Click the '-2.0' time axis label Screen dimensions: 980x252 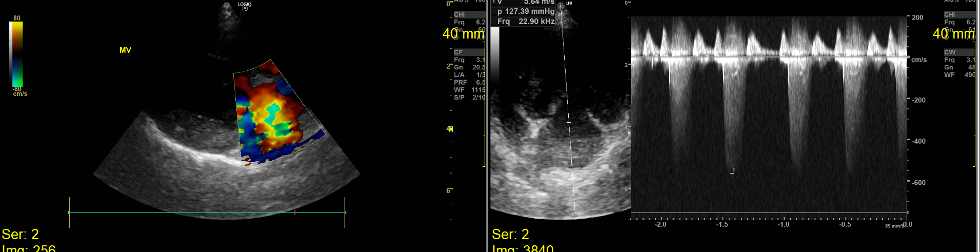(x=661, y=224)
